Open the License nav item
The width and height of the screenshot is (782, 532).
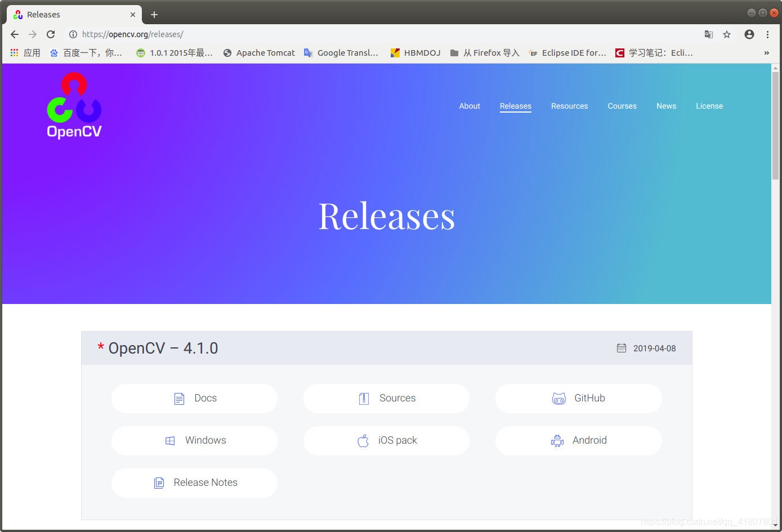[x=709, y=106]
